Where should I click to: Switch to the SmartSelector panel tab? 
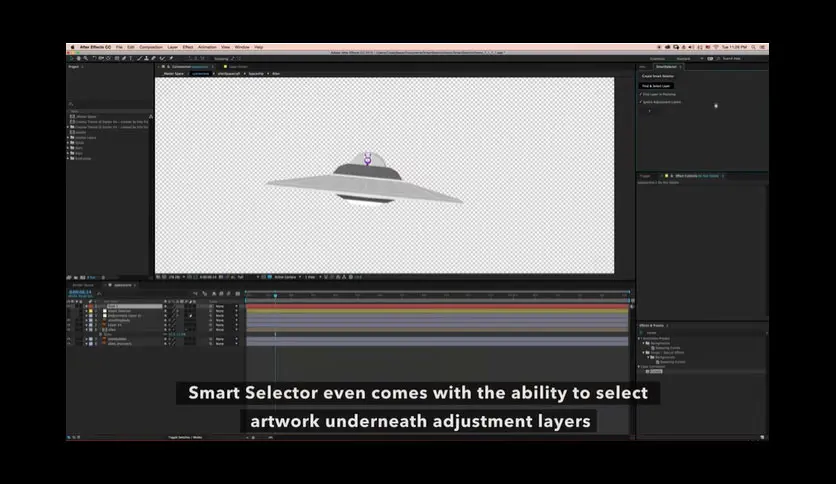click(x=666, y=67)
